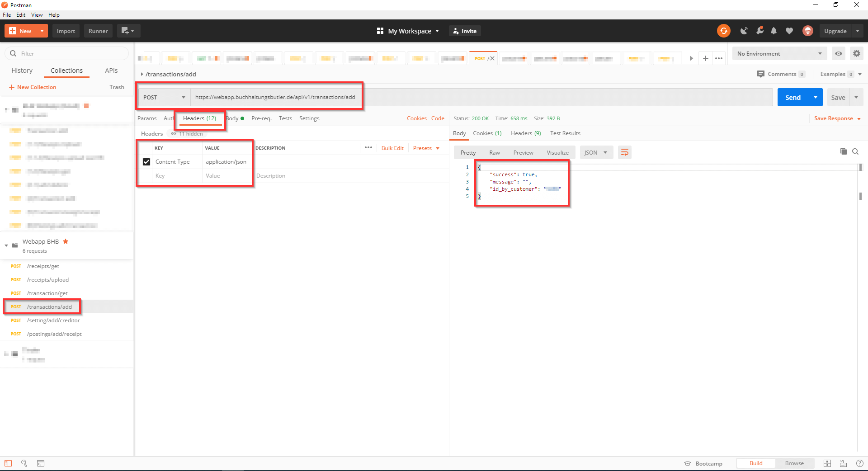Open Bulk Edit for headers
868x471 pixels.
click(392, 148)
